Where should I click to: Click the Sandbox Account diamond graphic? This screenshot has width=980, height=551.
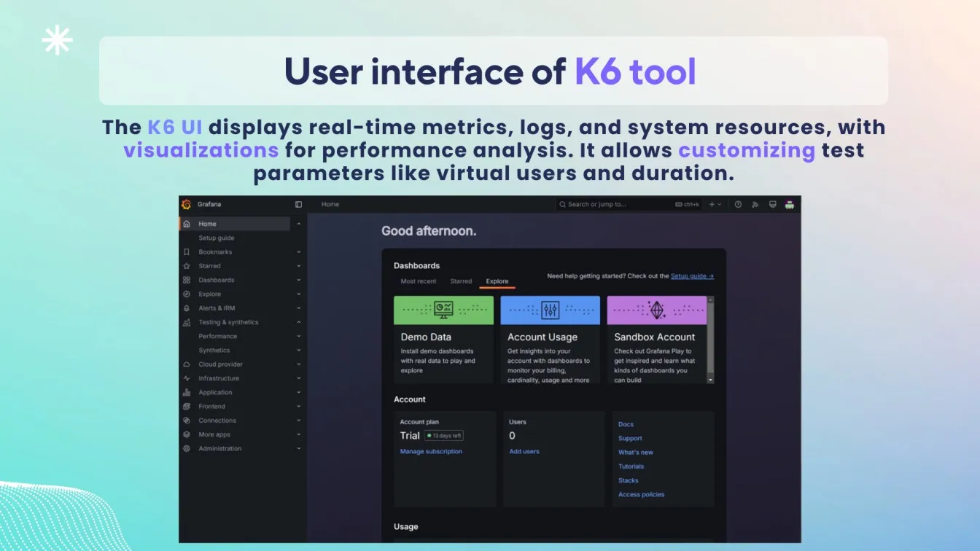[657, 310]
